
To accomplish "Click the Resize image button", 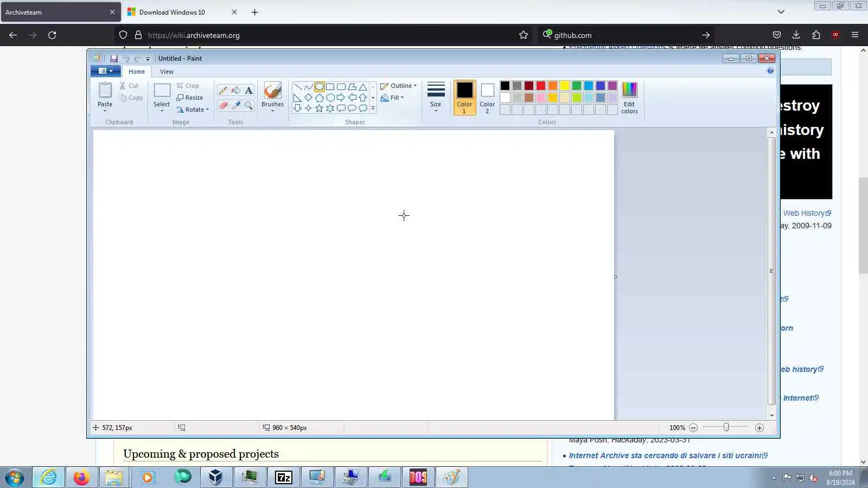I will 190,98.
